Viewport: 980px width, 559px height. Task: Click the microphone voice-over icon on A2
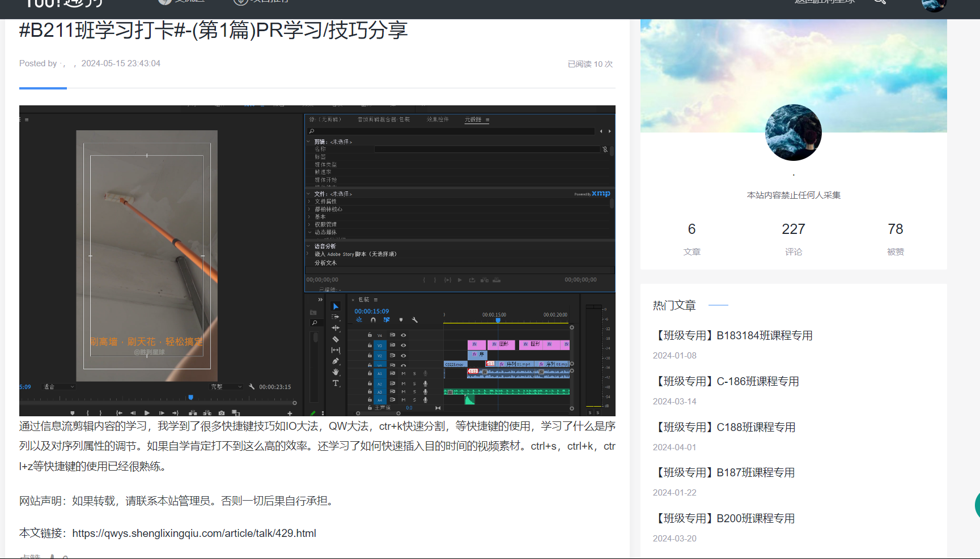point(425,383)
